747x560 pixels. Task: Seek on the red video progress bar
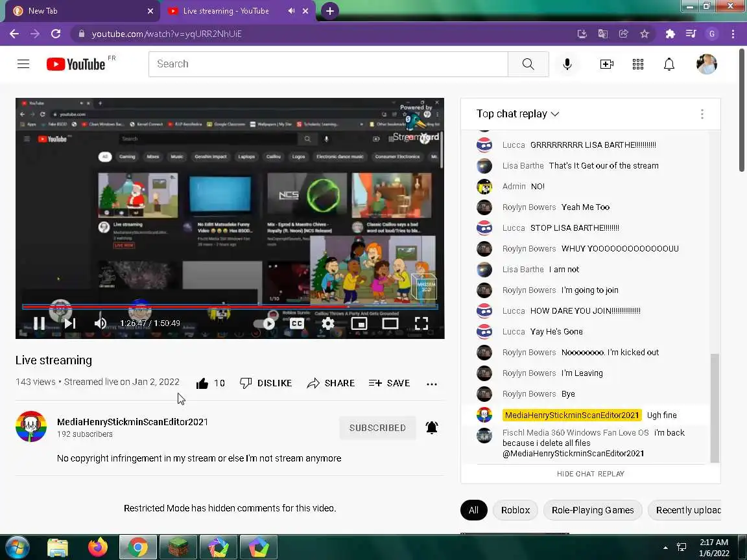[x=230, y=307]
